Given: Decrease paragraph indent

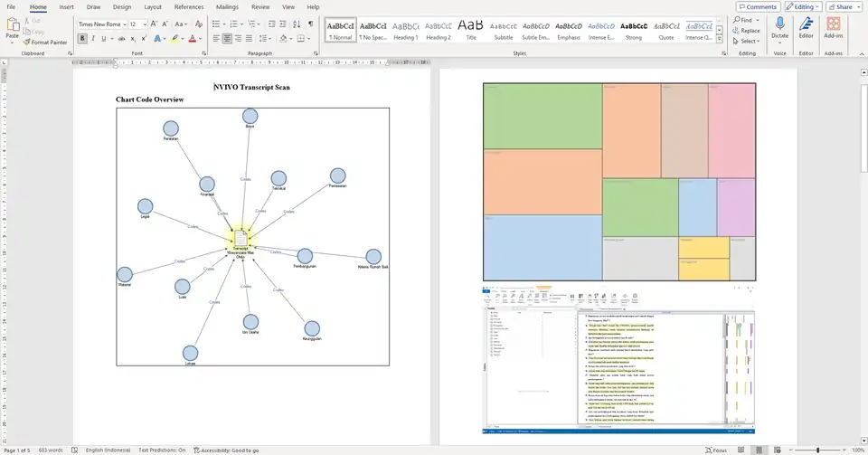Looking at the screenshot, I should [271, 24].
